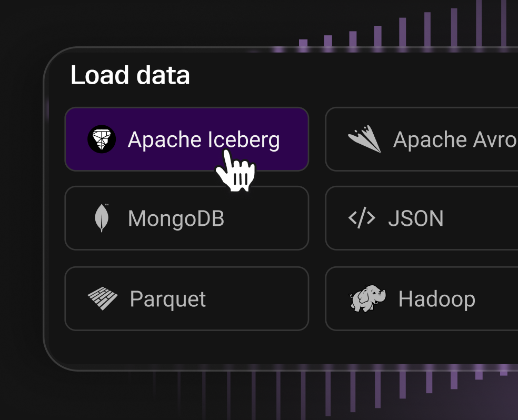Image resolution: width=518 pixels, height=420 pixels.
Task: Choose the Apache Avro option
Action: pos(454,139)
